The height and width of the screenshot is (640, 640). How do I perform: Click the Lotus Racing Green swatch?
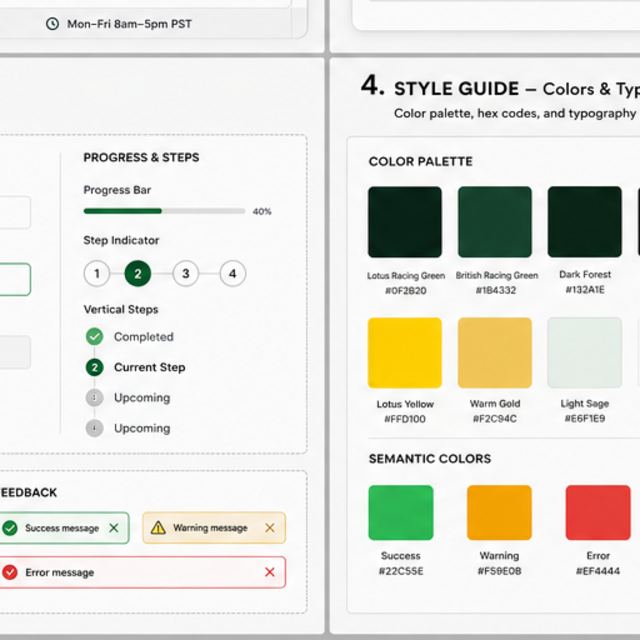click(405, 222)
